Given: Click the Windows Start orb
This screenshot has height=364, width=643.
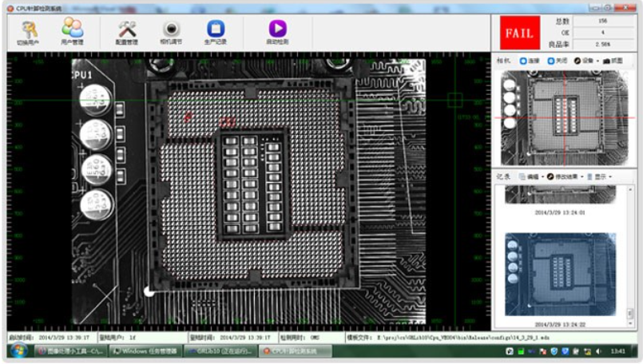Looking at the screenshot, I should click(17, 350).
